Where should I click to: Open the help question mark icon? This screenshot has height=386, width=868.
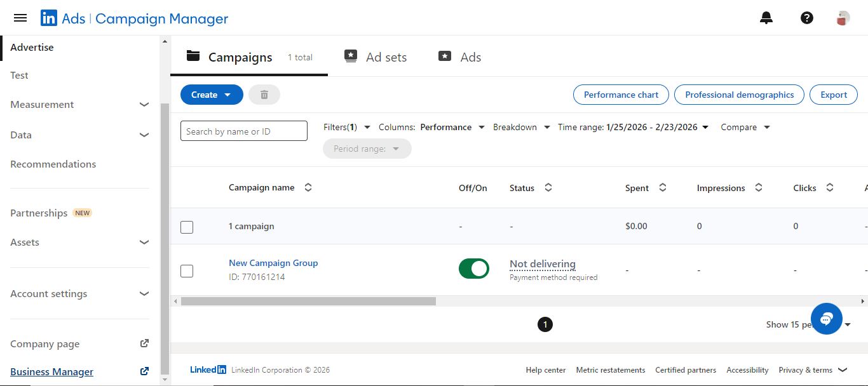(806, 18)
